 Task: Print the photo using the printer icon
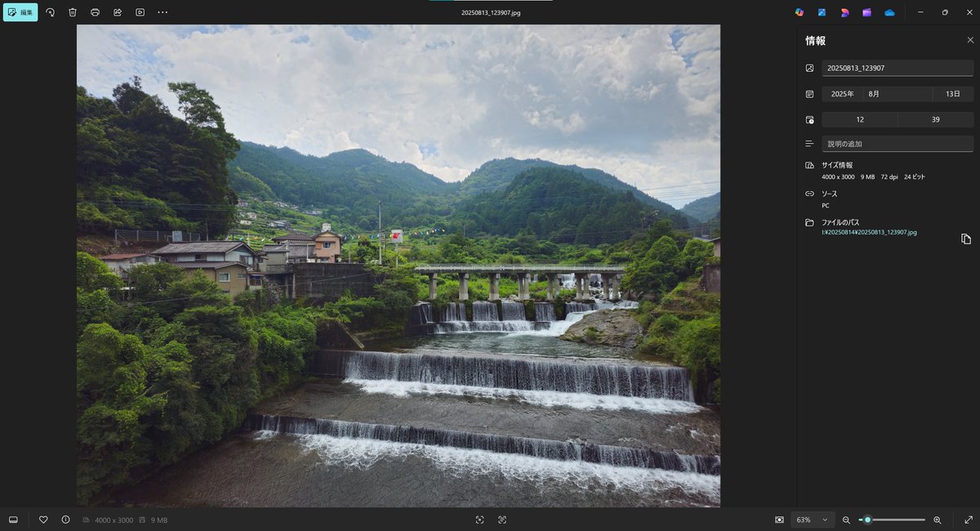point(95,12)
